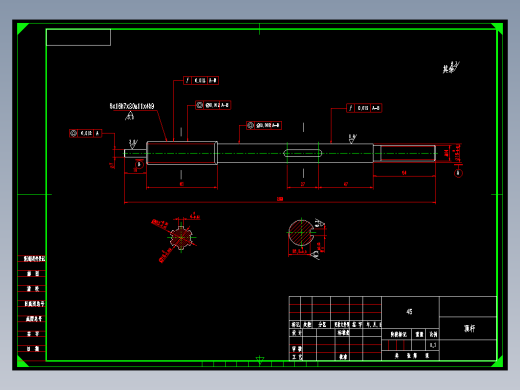Viewport: 520px width, 390px height.
Task: Select the "47" dimension right of the keyway
Action: tap(346, 184)
